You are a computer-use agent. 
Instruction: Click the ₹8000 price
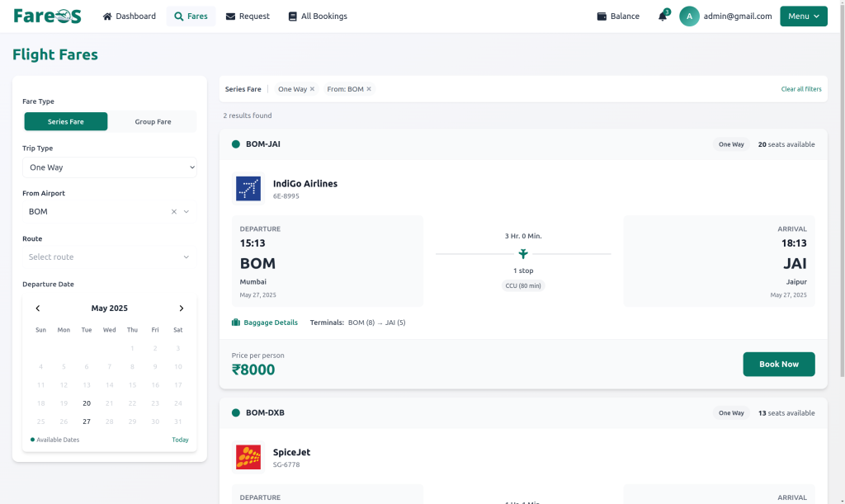(x=253, y=370)
